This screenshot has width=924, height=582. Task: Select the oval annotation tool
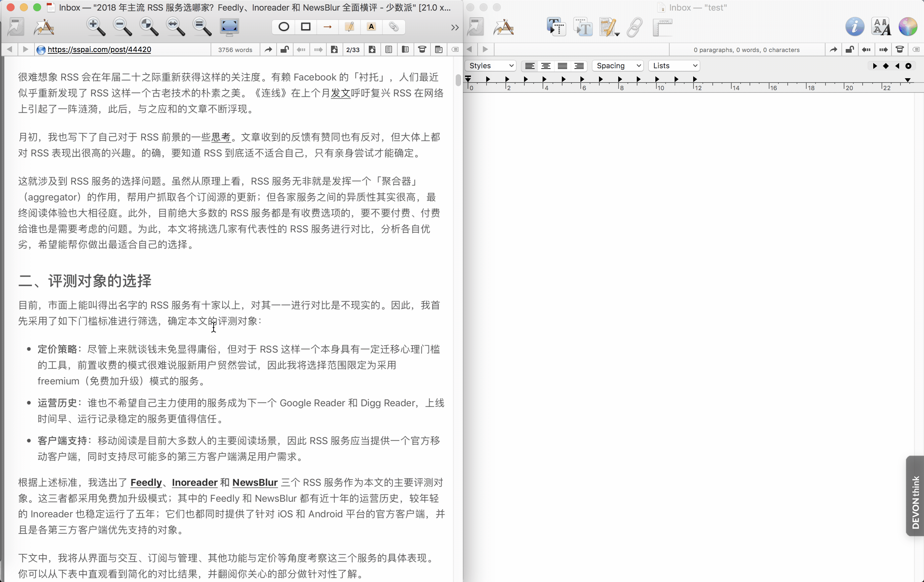point(284,27)
